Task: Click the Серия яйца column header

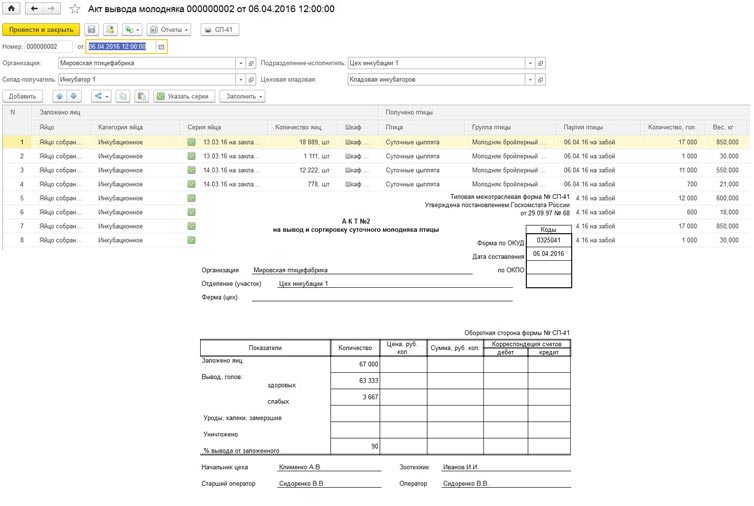Action: tap(223, 127)
